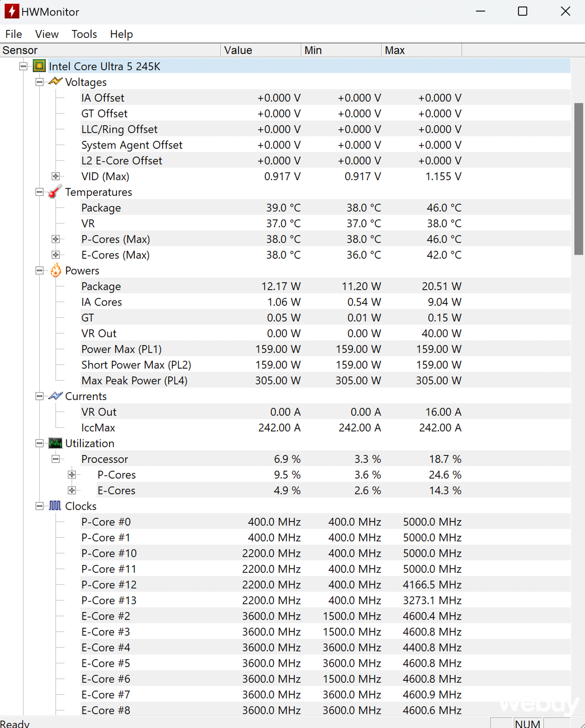This screenshot has width=585, height=728.
Task: Expand P-Cores (Max) temperature entry
Action: 55,239
